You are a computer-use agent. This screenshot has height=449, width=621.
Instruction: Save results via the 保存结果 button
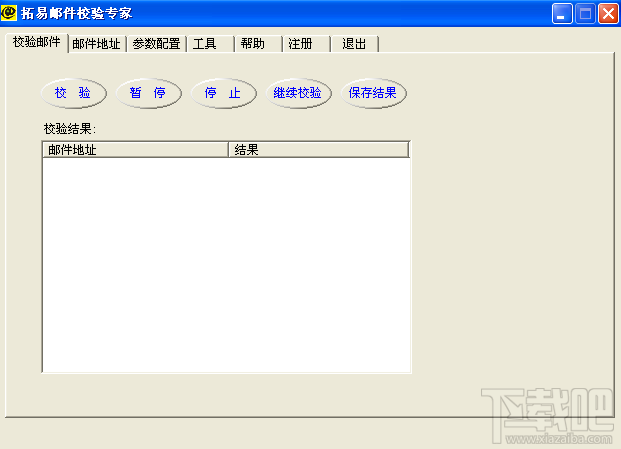tap(373, 93)
